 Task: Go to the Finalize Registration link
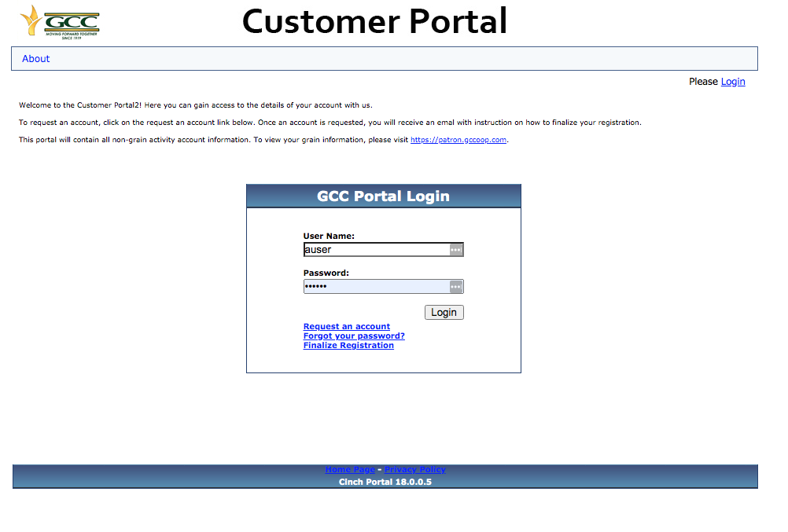(348, 346)
